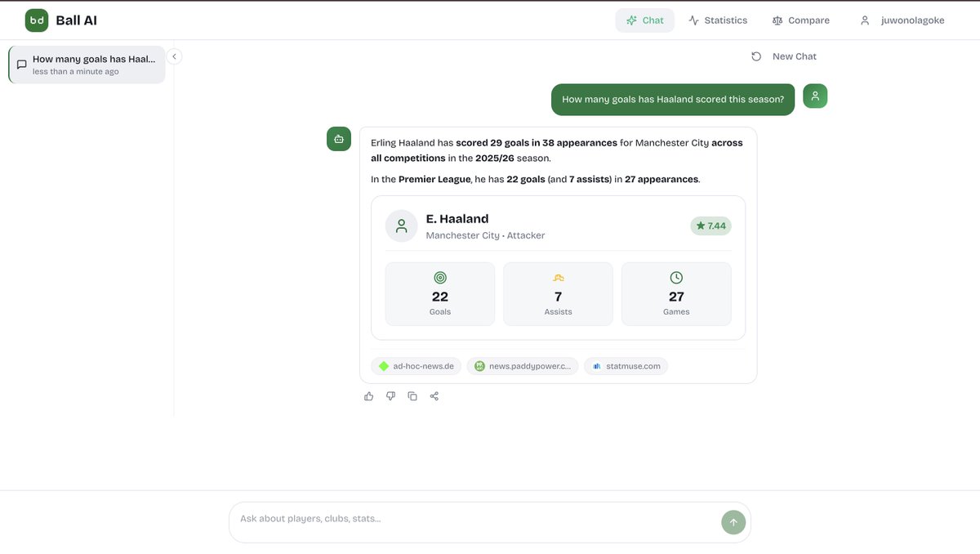Collapse the chat history sidebar
980x554 pixels.
[x=174, y=56]
